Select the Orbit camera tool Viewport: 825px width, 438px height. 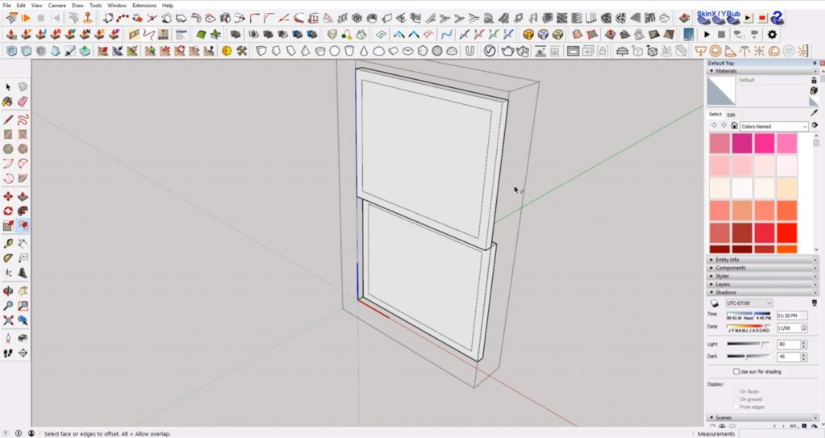point(8,291)
